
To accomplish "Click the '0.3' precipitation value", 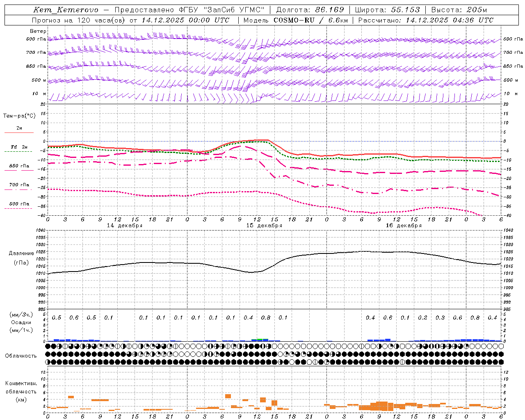I will [x=440, y=318].
